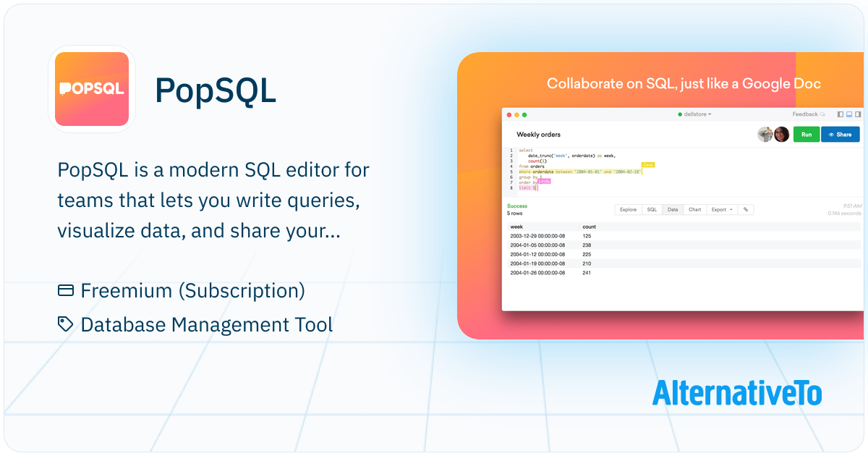Open the Export dropdown

click(722, 209)
